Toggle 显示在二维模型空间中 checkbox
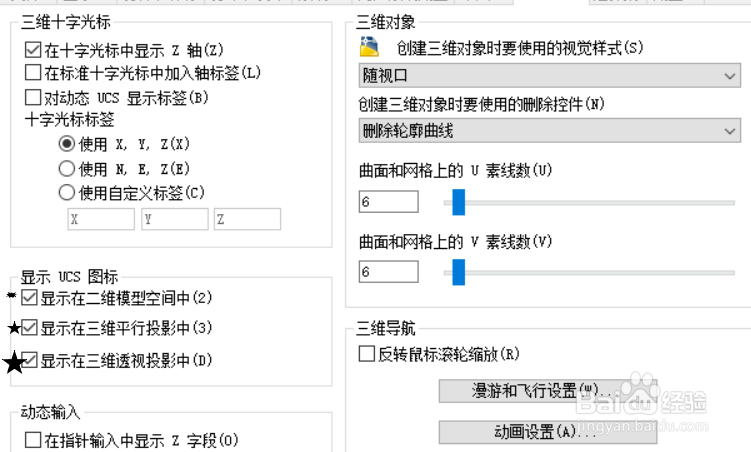This screenshot has width=751, height=452. (29, 297)
